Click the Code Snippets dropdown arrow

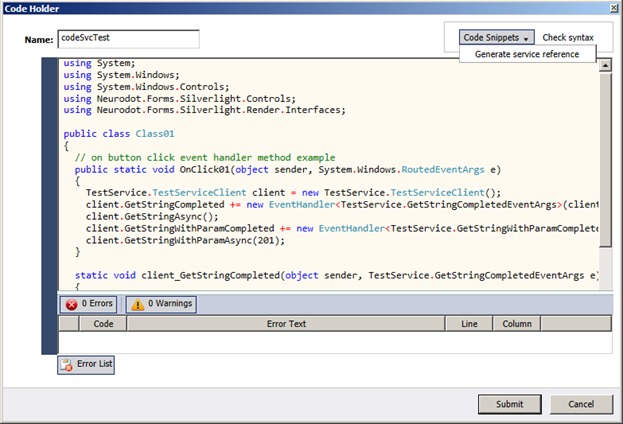click(526, 39)
